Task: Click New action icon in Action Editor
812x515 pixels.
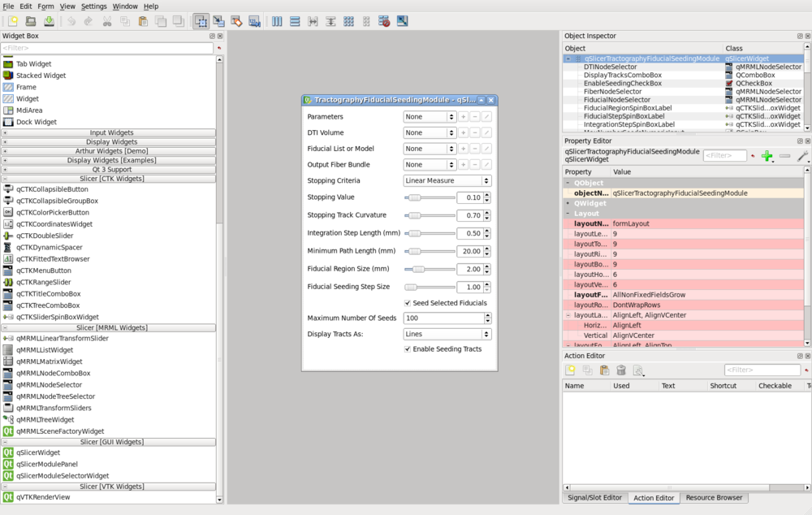Action: [x=571, y=370]
